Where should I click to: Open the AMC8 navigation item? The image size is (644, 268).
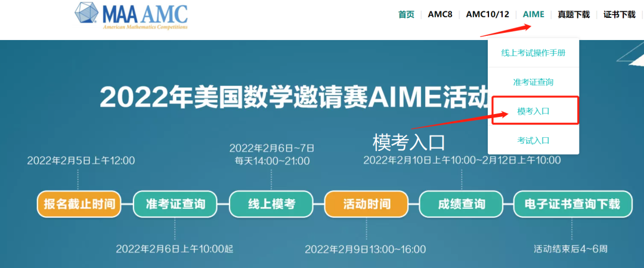click(440, 15)
